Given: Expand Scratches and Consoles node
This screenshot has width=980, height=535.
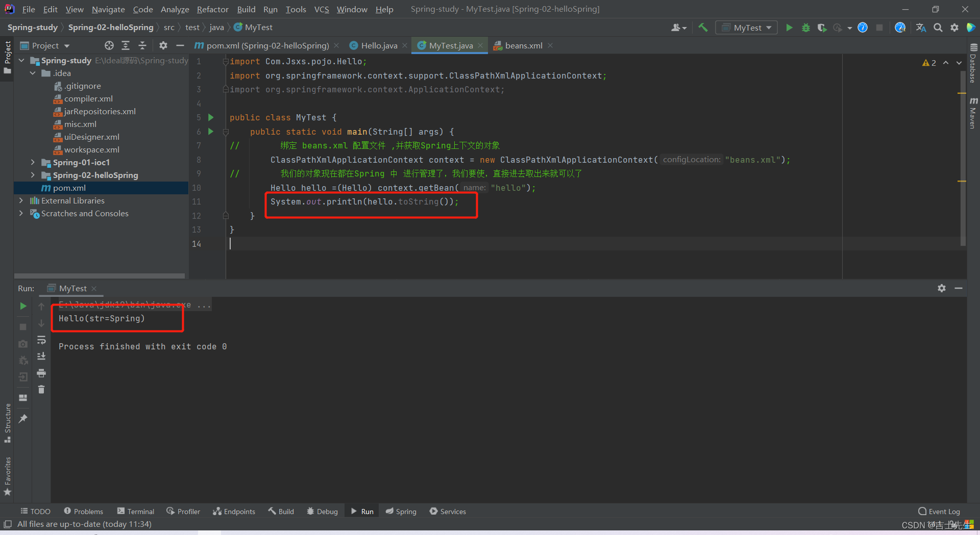Looking at the screenshot, I should 21,213.
